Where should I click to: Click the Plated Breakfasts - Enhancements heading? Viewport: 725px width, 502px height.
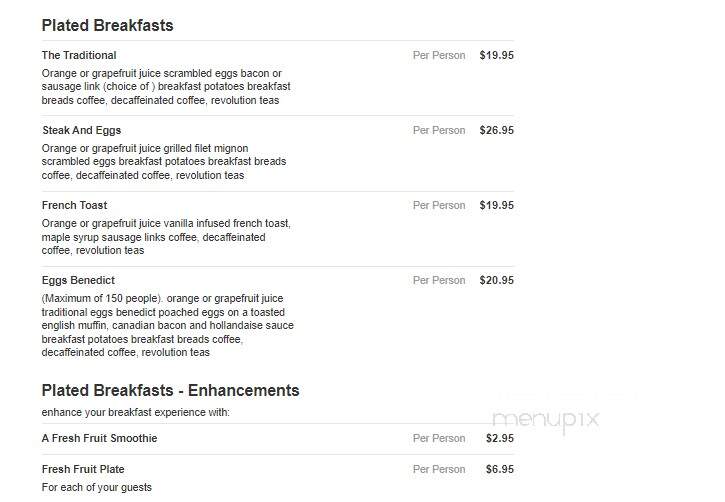171,391
